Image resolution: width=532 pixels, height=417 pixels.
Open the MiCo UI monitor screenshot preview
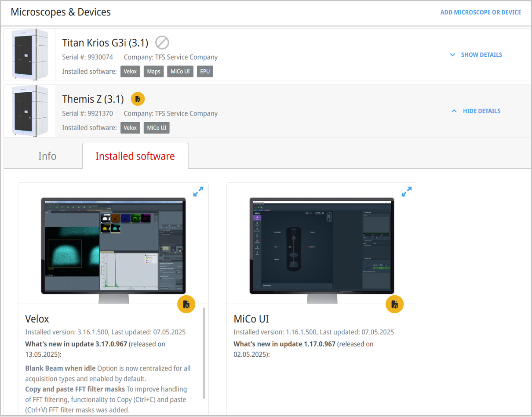(321, 246)
